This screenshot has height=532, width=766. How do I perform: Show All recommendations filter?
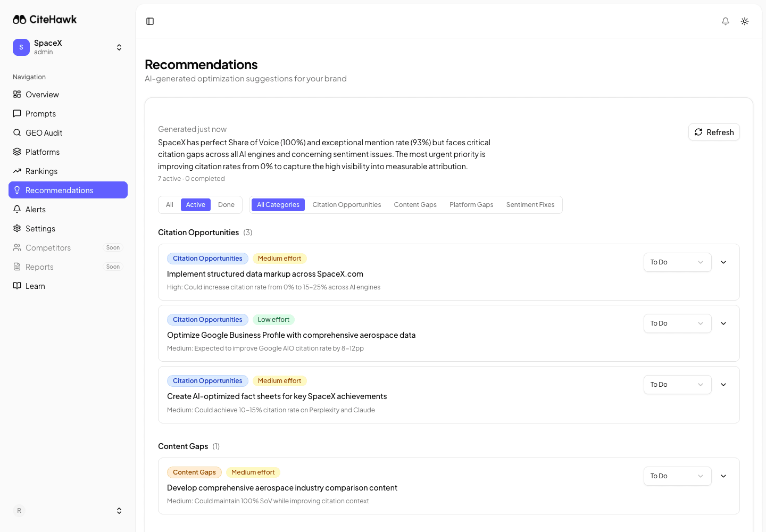click(x=170, y=205)
